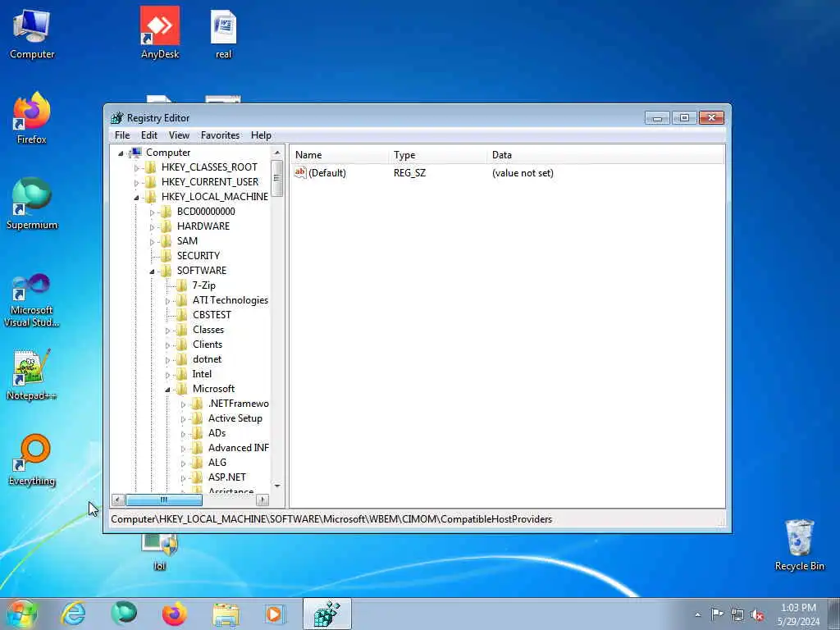Screen dimensions: 840x630
Task: Collapse the SOFTWARE key
Action: point(152,272)
